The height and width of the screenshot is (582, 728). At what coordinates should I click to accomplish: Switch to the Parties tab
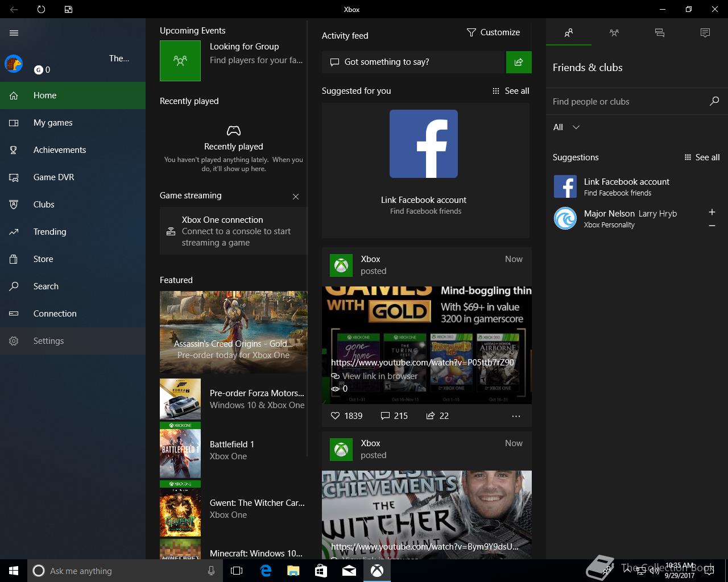pos(614,33)
